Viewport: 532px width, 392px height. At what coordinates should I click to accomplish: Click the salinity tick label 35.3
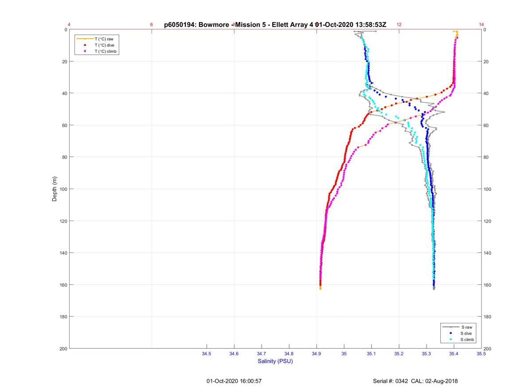(426, 354)
